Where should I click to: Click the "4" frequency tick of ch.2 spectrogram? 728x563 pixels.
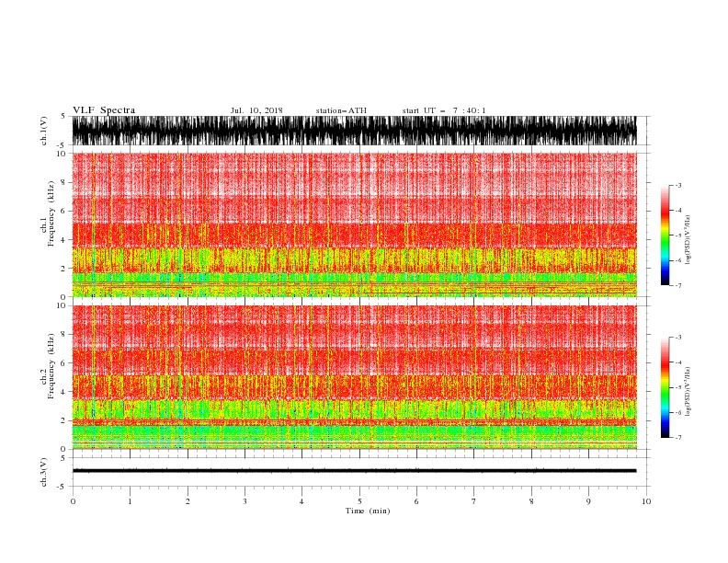(x=63, y=392)
